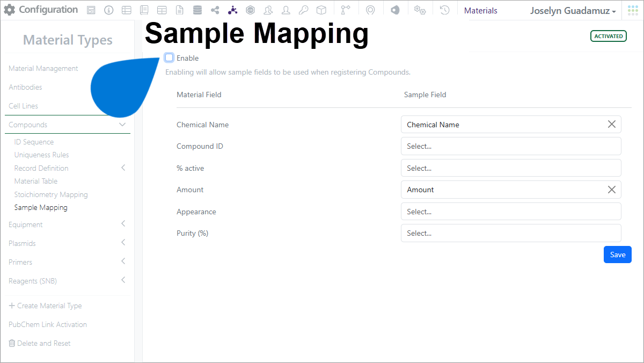Click Delete and Reset link
This screenshot has height=363, width=644.
point(40,343)
